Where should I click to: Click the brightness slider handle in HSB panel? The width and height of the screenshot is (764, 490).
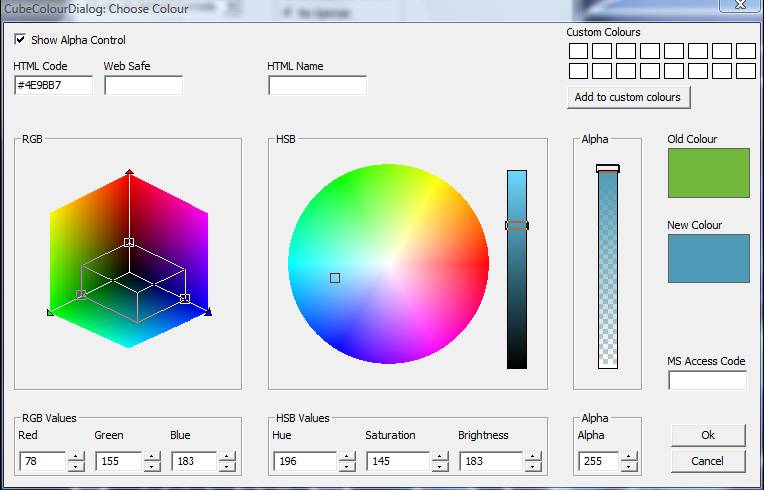tap(517, 225)
